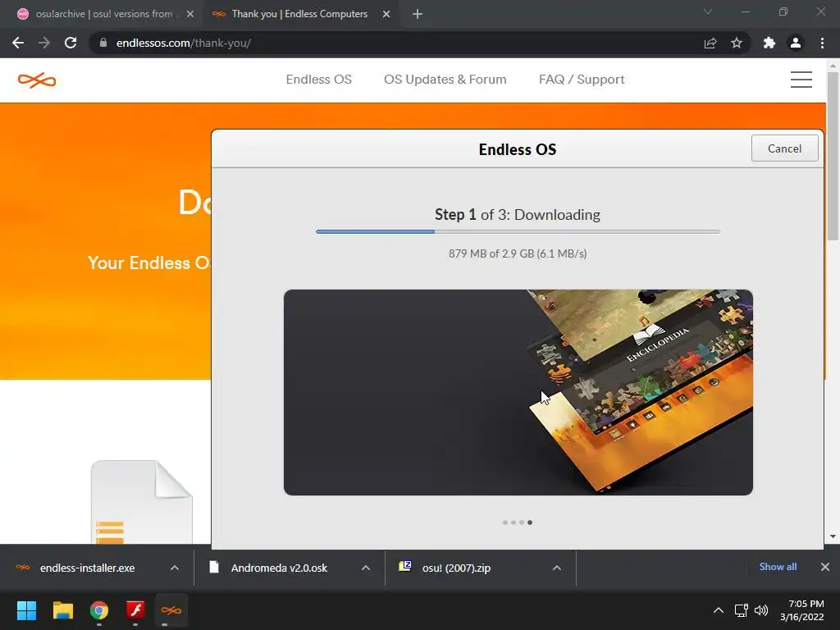Close the downloads bar
Viewport: 840px width, 630px height.
(x=825, y=567)
